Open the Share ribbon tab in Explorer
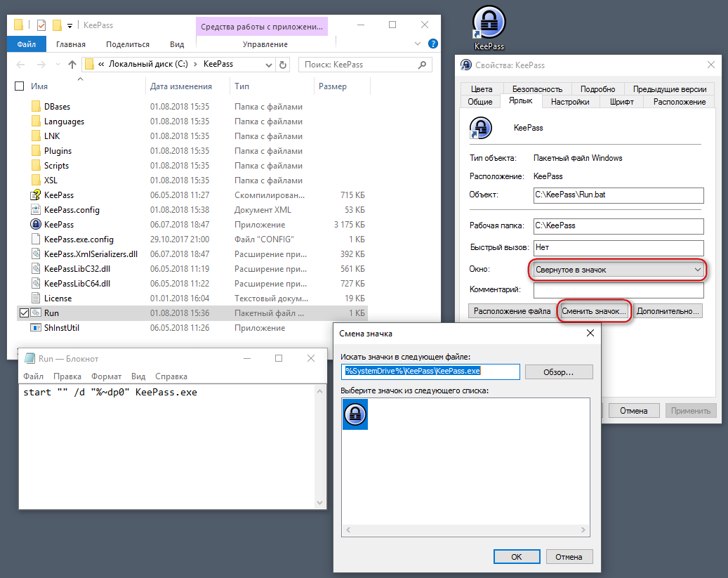 click(128, 44)
